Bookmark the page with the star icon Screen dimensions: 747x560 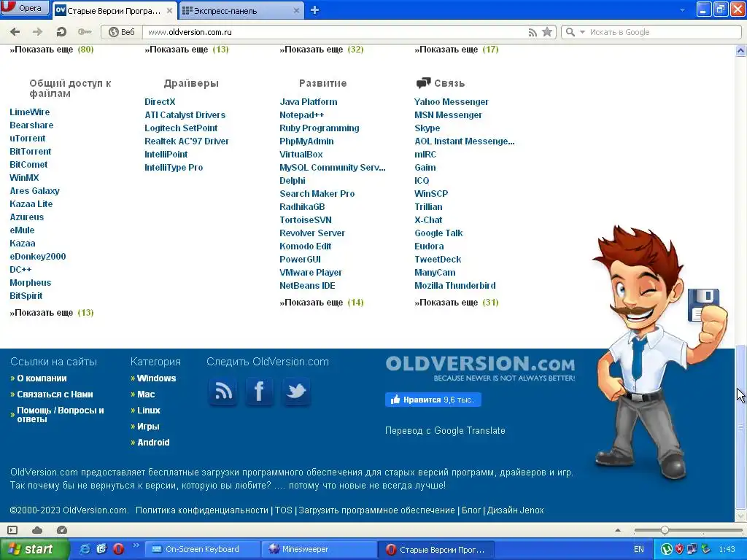(547, 32)
